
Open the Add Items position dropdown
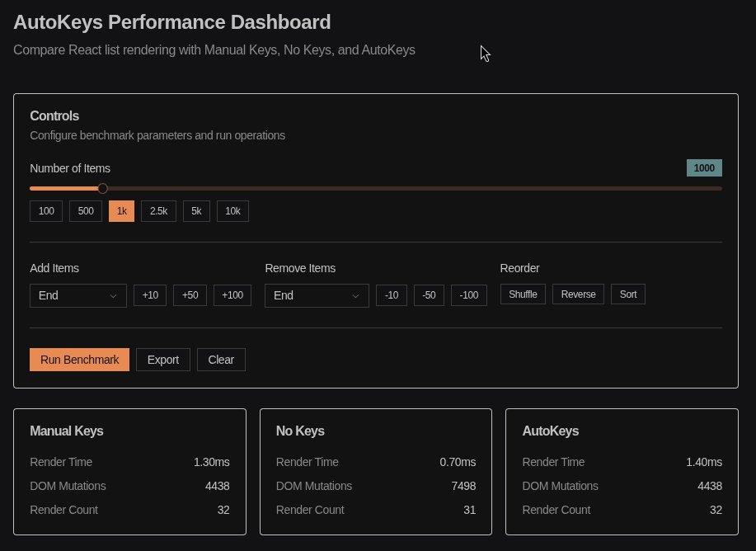[78, 296]
